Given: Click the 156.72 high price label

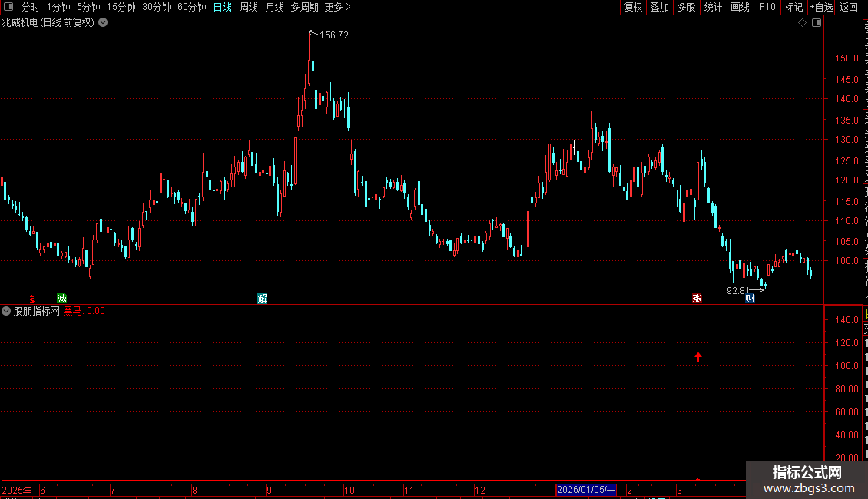Looking at the screenshot, I should (x=334, y=35).
